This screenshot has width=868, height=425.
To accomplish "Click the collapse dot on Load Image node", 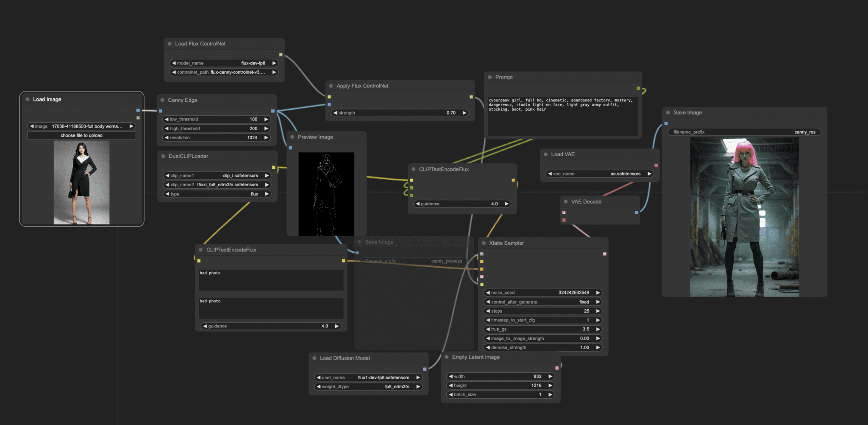I will [28, 99].
